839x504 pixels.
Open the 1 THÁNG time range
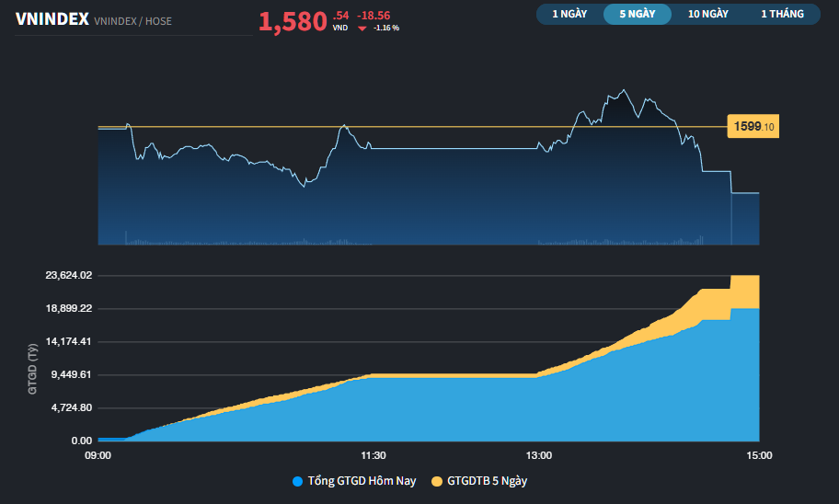pyautogui.click(x=782, y=14)
